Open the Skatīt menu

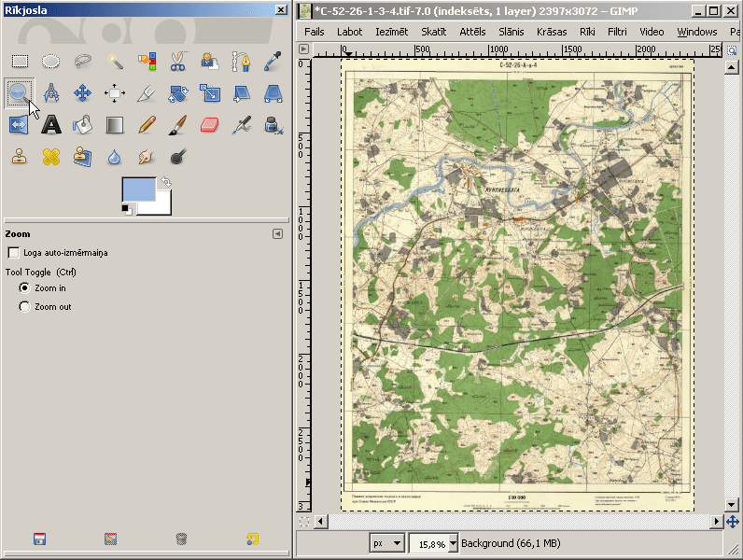coord(434,32)
